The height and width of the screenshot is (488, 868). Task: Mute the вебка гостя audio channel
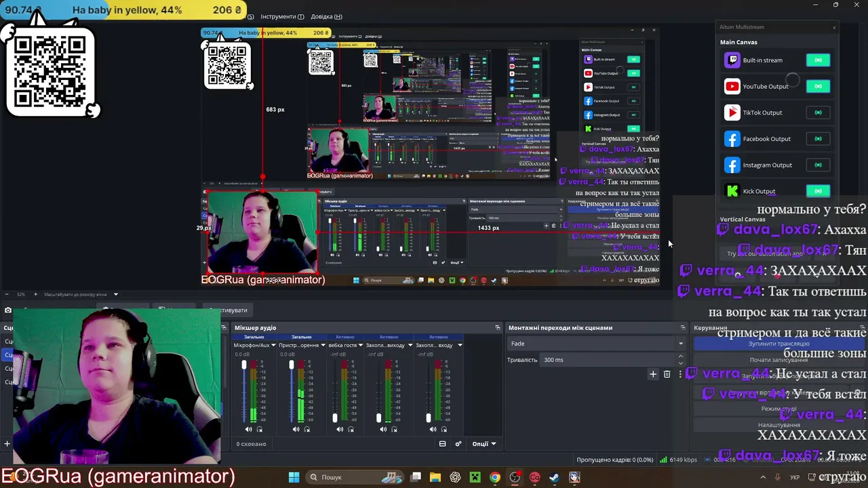point(340,429)
